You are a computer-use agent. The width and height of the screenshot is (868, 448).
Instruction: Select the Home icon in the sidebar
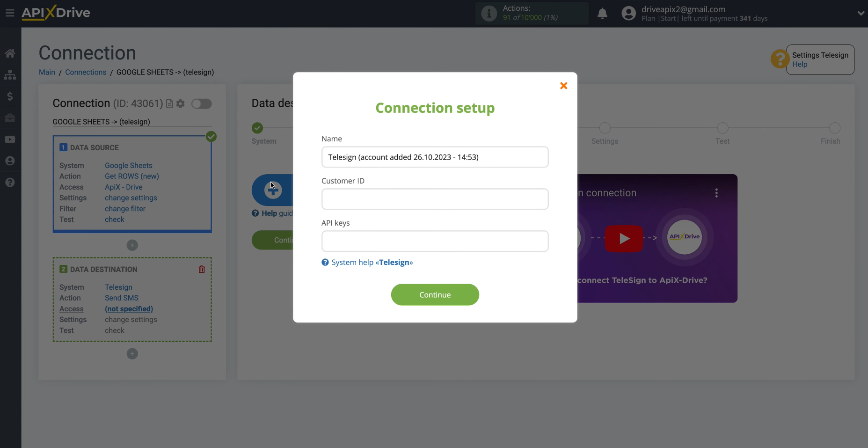[10, 53]
